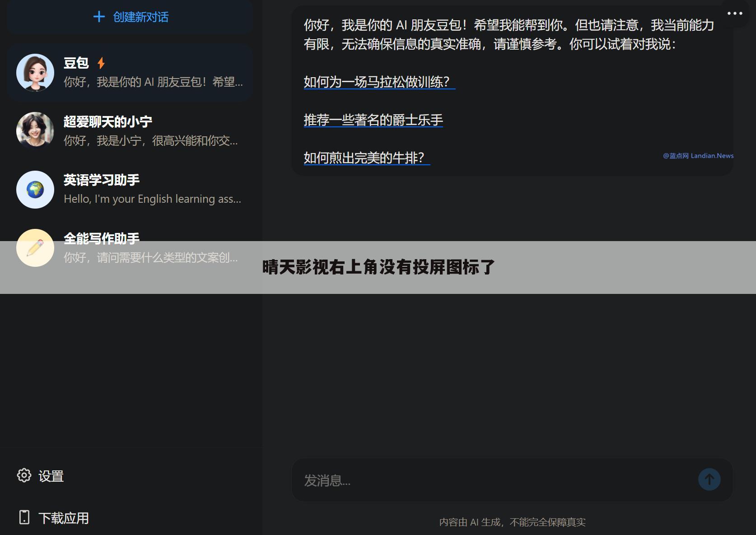Image resolution: width=756 pixels, height=535 pixels.
Task: Click the globe icon of 英语学习助手
Action: coord(35,189)
